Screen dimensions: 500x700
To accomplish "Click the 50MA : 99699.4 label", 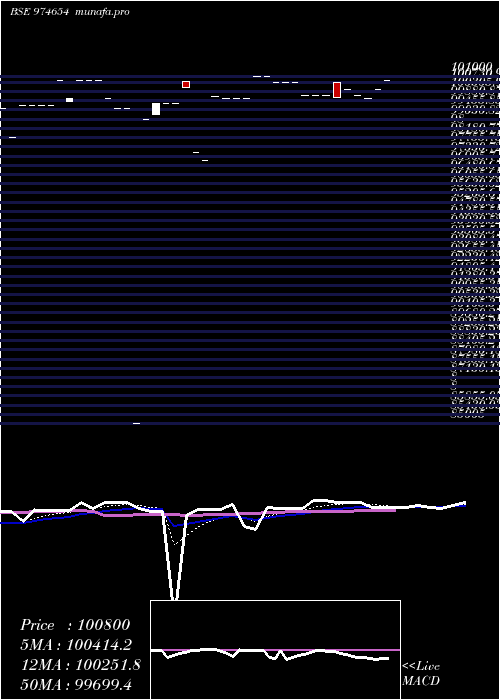I will pos(76,685).
